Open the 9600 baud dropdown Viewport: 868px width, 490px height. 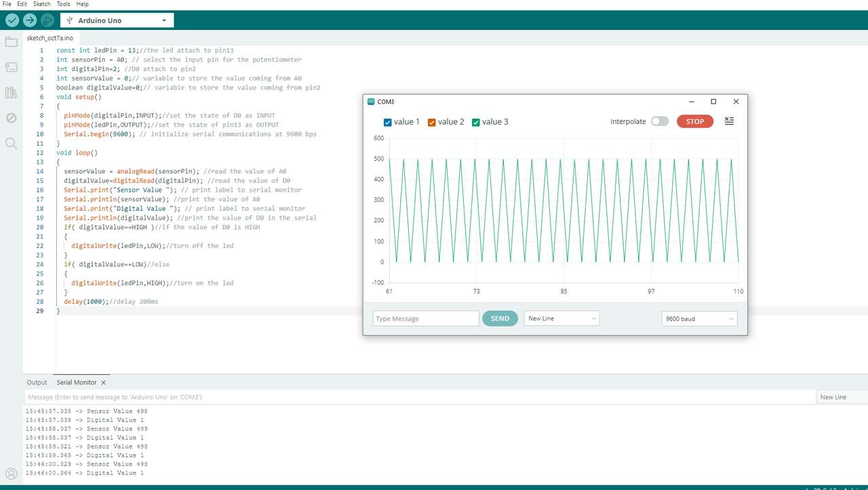[699, 319]
